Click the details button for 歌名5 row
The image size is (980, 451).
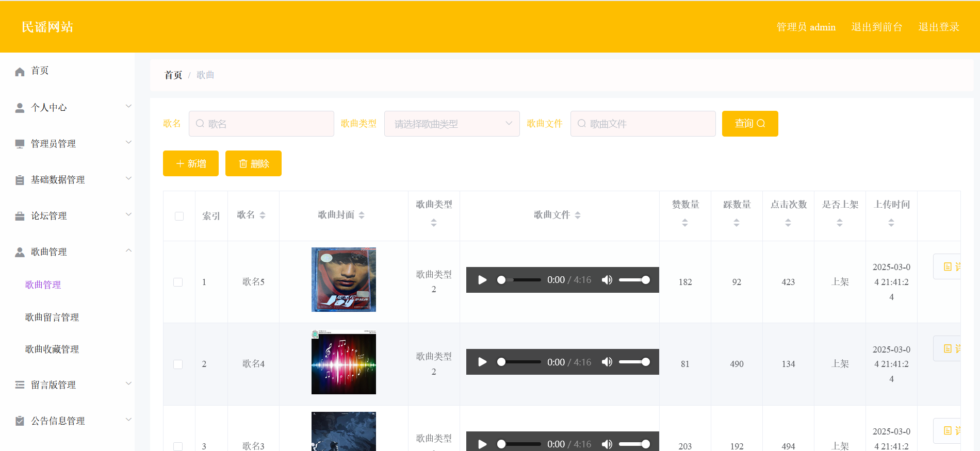(947, 266)
